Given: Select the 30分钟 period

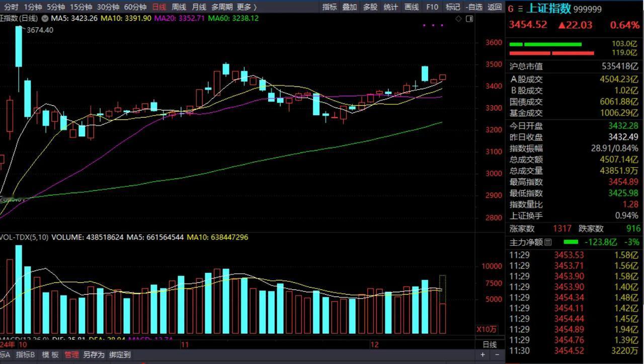Looking at the screenshot, I should 108,7.
